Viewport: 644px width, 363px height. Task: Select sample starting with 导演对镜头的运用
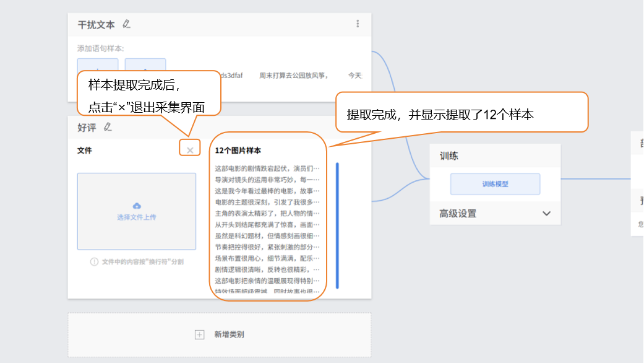click(x=267, y=179)
